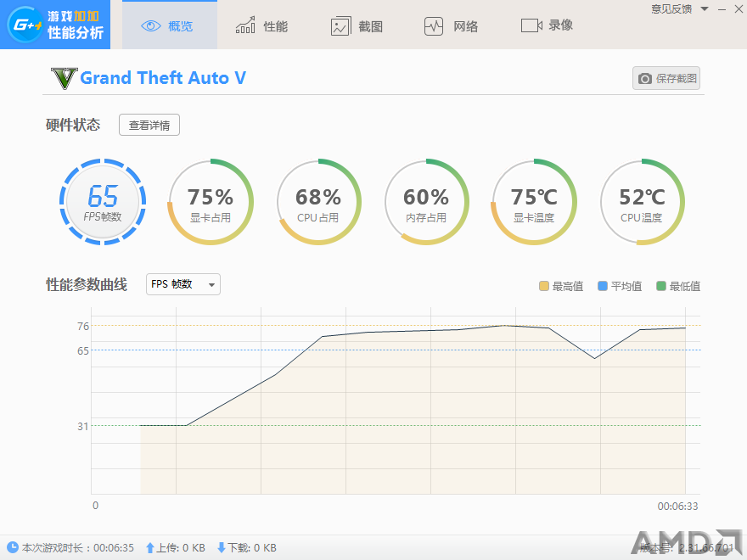Click the 75% 显卡占用 gauge
The width and height of the screenshot is (747, 560).
[211, 201]
